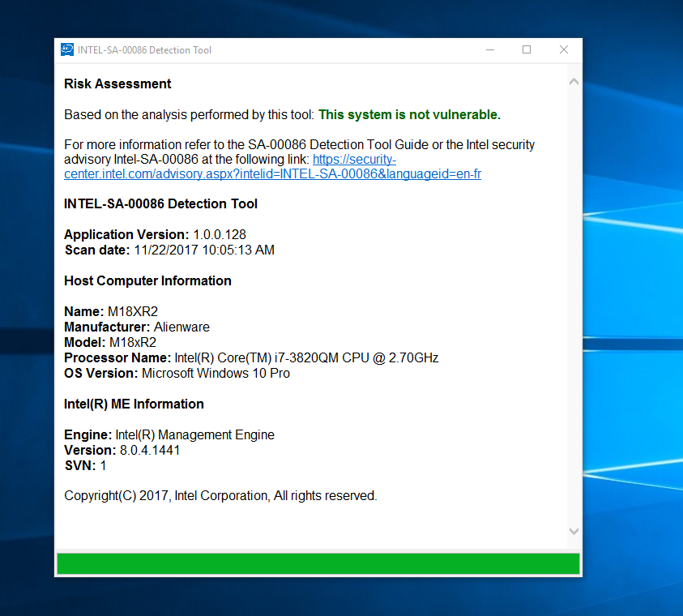
Task: Click the Processor Name i7-3820QM line
Action: [251, 357]
